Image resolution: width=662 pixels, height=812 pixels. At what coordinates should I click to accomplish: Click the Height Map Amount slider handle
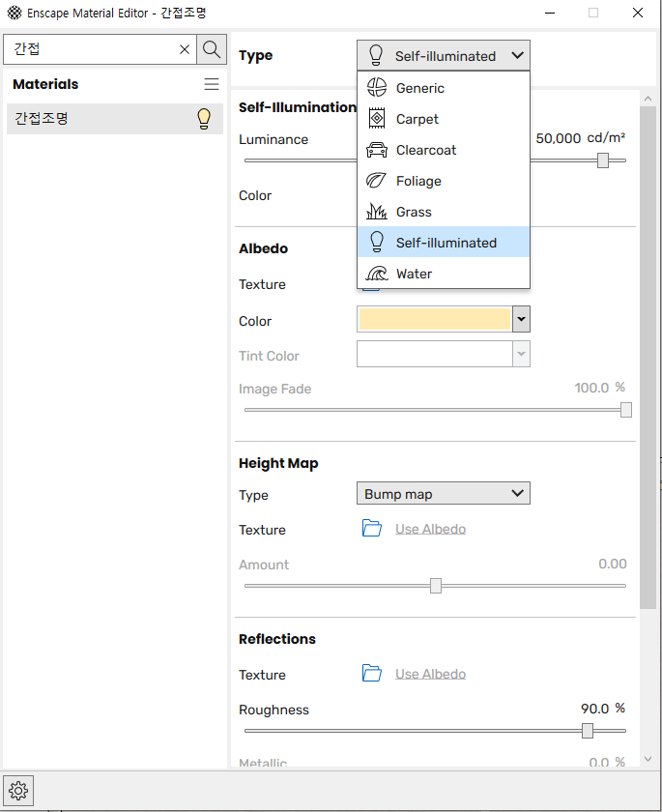tap(436, 586)
